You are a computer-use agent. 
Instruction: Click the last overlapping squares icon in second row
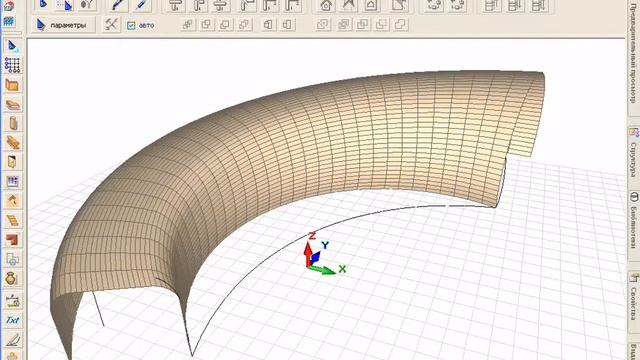[400, 24]
